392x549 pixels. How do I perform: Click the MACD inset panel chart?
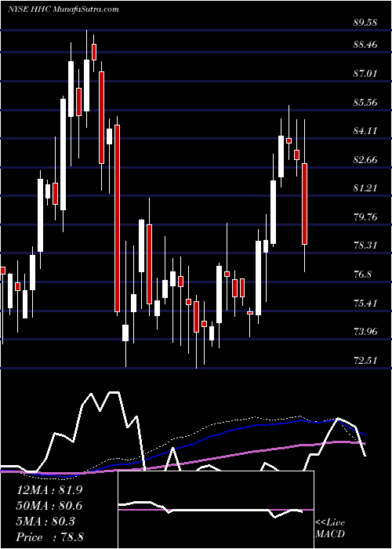pyautogui.click(x=216, y=510)
